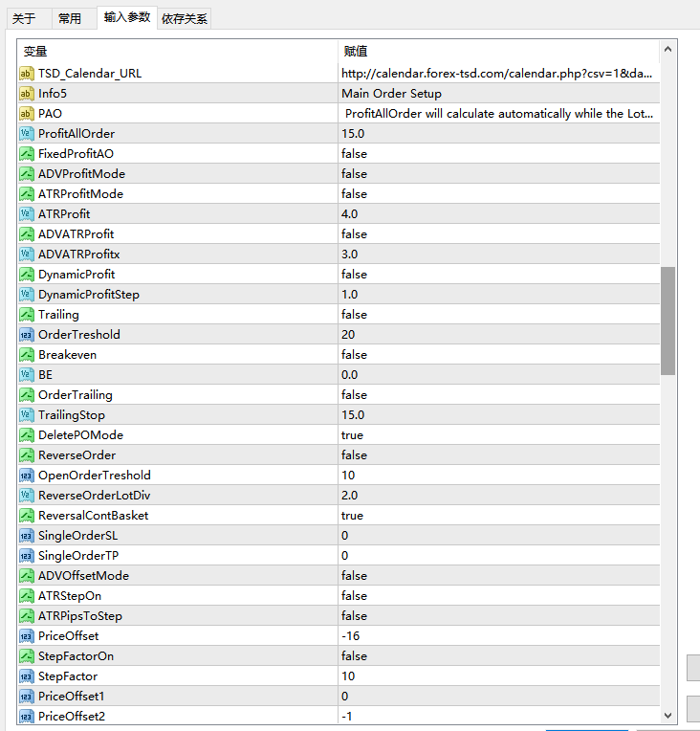Open the 依存关系 tab
Viewport: 700px width, 731px height.
click(185, 18)
